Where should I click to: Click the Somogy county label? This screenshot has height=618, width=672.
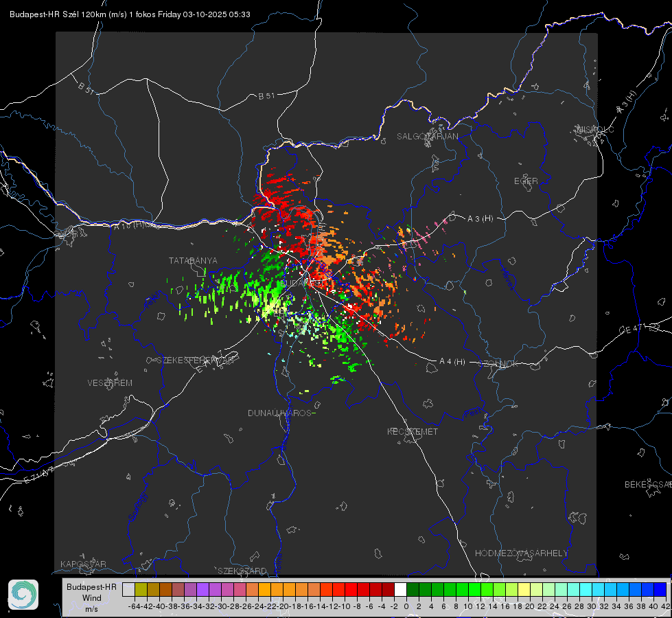coord(137,507)
